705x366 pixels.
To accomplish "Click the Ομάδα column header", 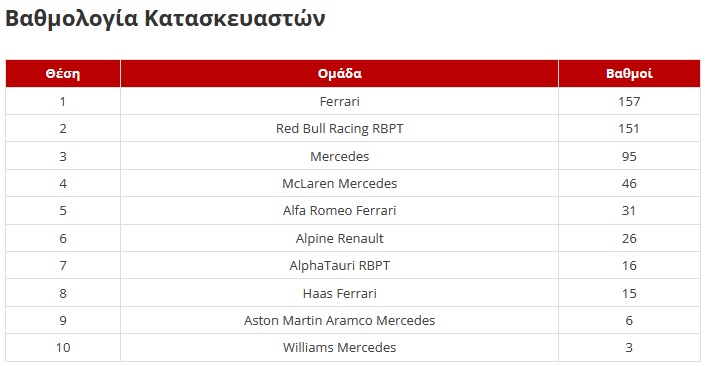I will coord(339,73).
